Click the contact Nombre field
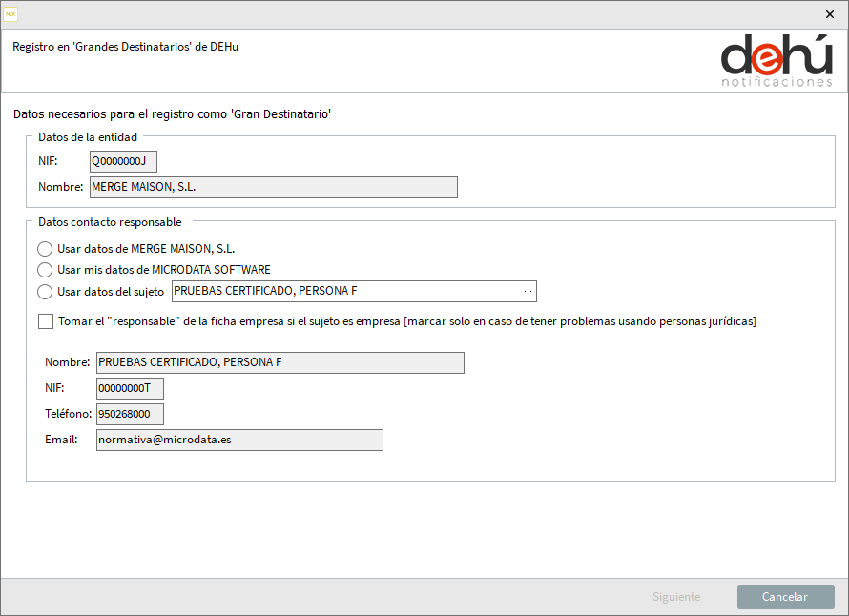 click(280, 362)
